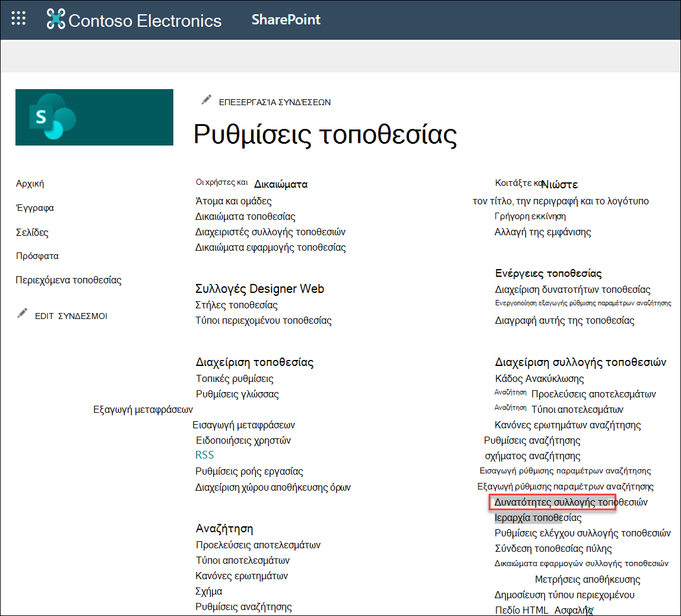
Task: Open Τύποι περιεχομένου τοποθεσίας
Action: (264, 321)
